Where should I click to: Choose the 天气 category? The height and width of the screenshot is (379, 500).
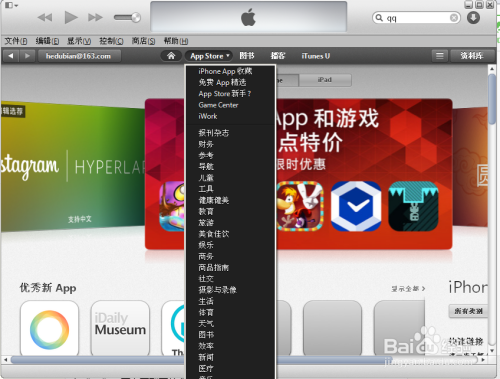pos(206,323)
